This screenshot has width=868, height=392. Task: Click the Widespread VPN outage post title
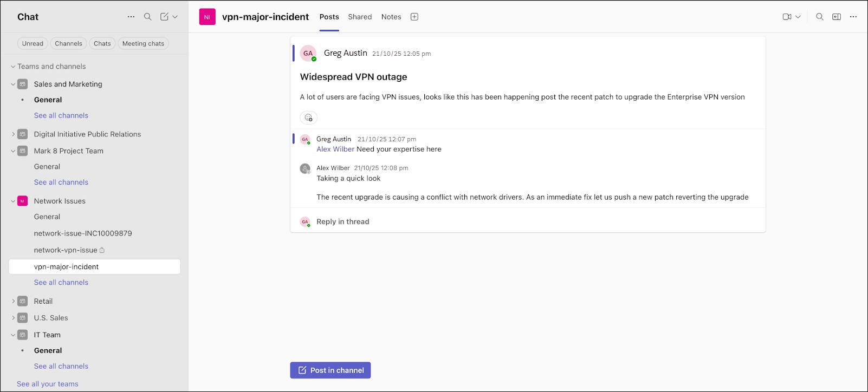point(354,77)
